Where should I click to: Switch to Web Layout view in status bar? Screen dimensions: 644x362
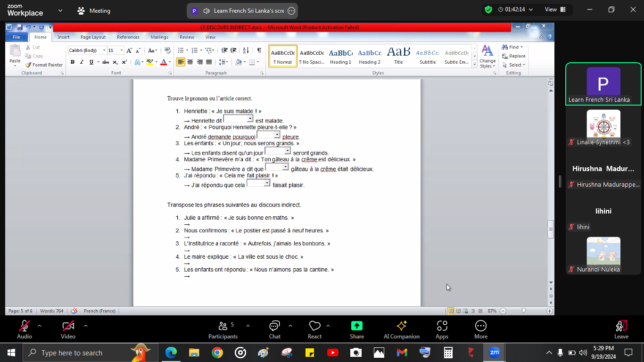(x=466, y=311)
